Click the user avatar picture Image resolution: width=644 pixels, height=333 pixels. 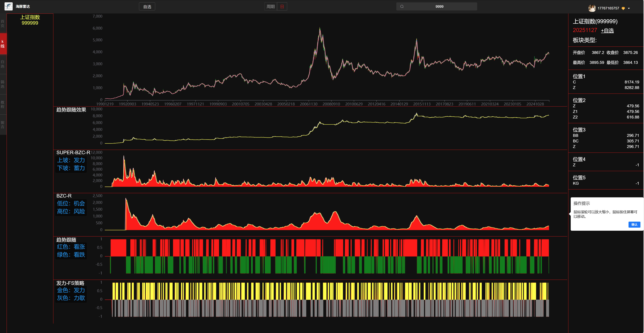[x=592, y=8]
